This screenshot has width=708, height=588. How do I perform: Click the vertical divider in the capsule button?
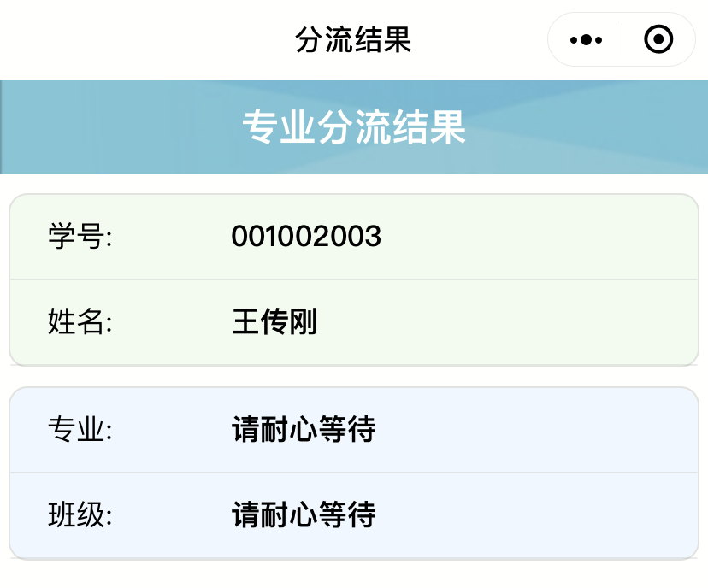click(x=622, y=40)
